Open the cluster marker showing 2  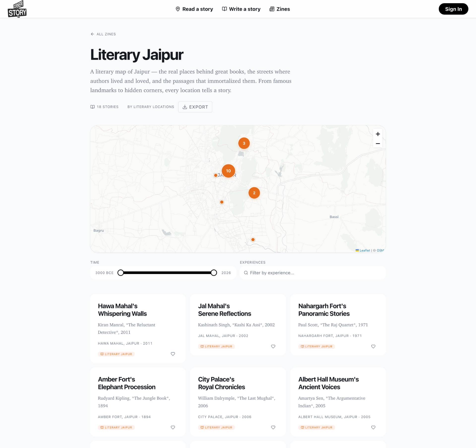click(254, 193)
